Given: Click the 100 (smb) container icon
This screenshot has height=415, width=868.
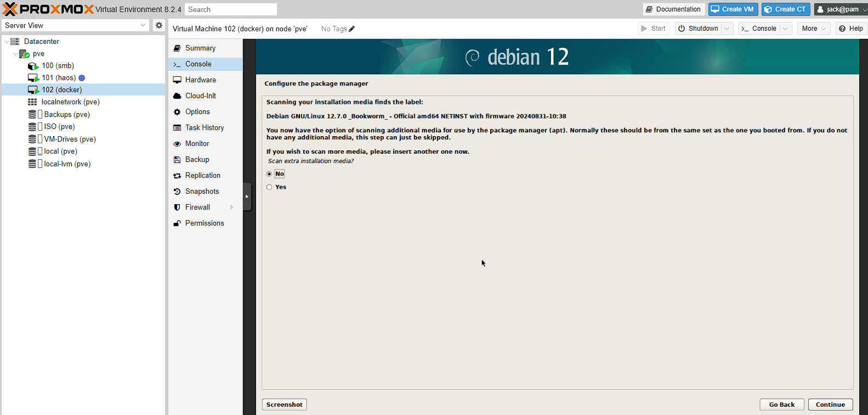Looking at the screenshot, I should click(33, 66).
